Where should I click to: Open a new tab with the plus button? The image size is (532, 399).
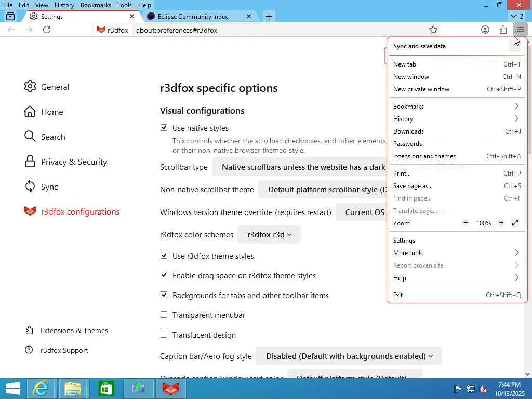269,16
